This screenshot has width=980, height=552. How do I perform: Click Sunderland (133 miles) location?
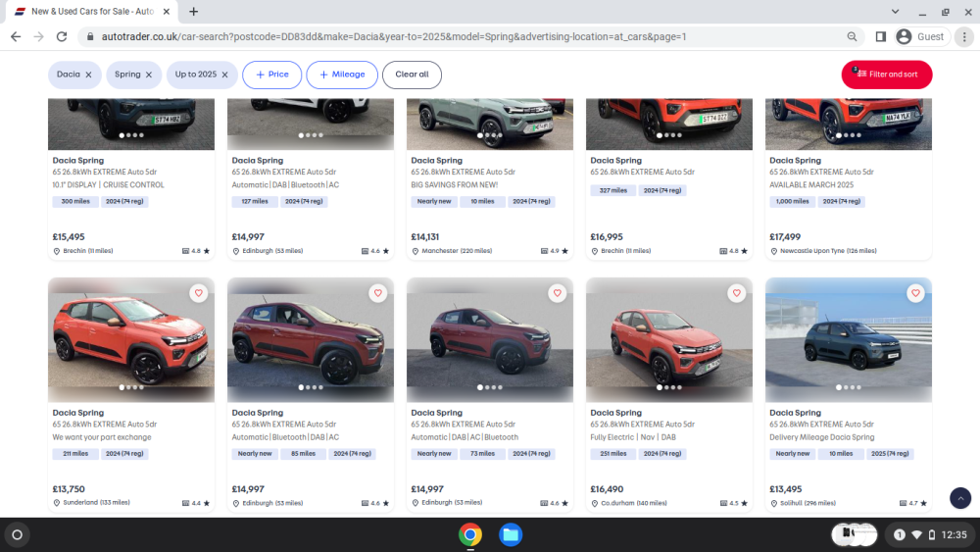point(96,503)
